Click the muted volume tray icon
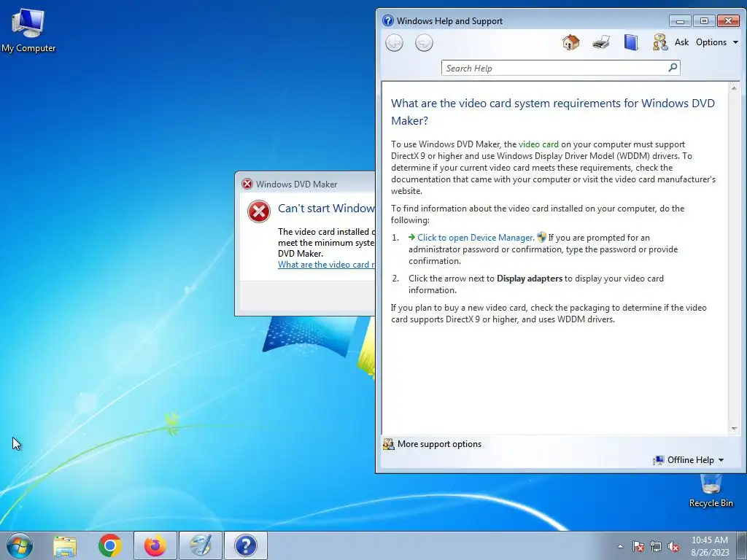Image resolution: width=747 pixels, height=560 pixels. [673, 546]
